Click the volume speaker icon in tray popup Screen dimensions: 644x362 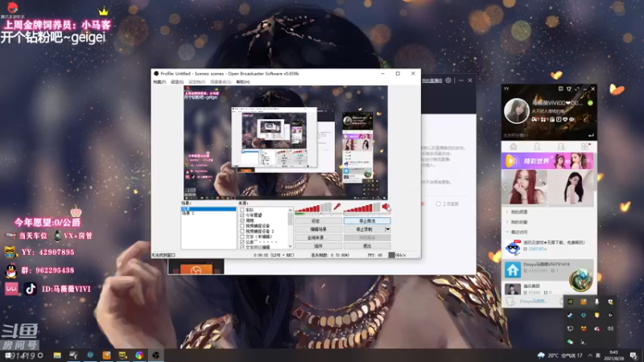610,328
